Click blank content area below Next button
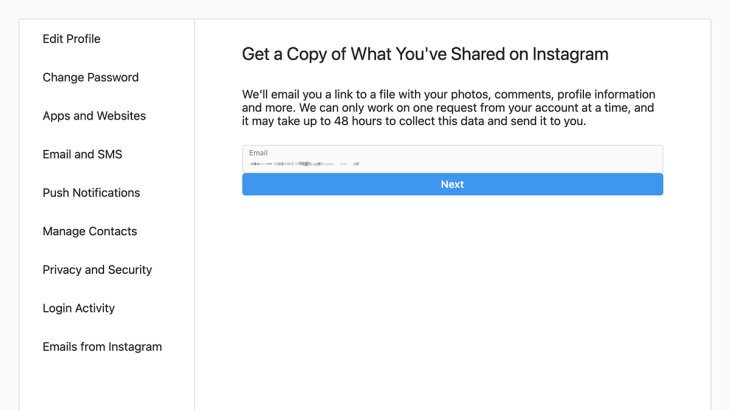730x410 pixels. [x=452, y=300]
